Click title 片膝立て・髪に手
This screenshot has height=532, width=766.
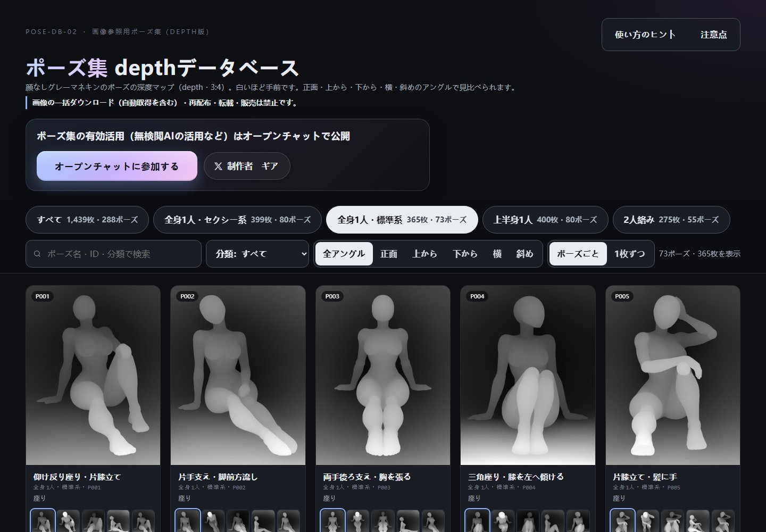pos(645,477)
